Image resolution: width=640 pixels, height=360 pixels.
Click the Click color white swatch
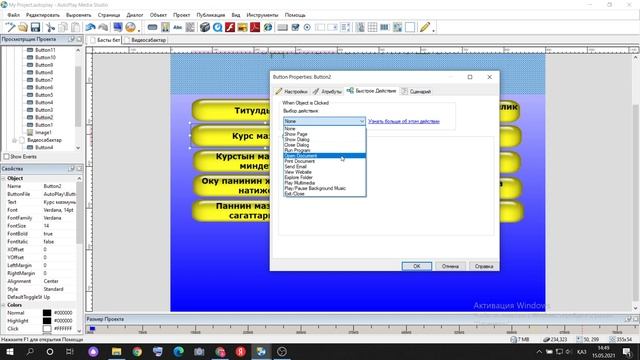47,329
